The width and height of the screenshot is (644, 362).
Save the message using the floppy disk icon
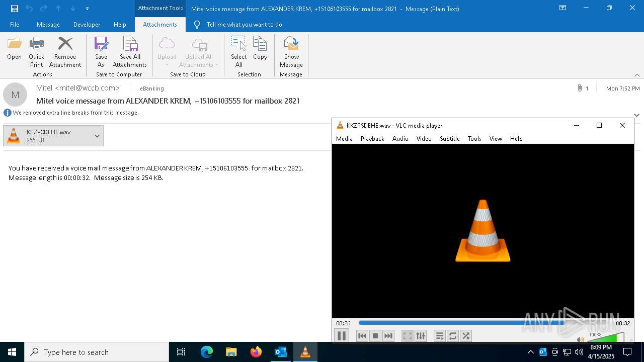point(15,9)
